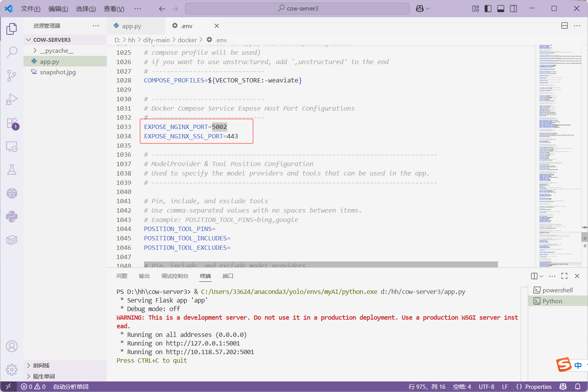
Task: Open Explorer views and more actions
Action: click(x=96, y=26)
